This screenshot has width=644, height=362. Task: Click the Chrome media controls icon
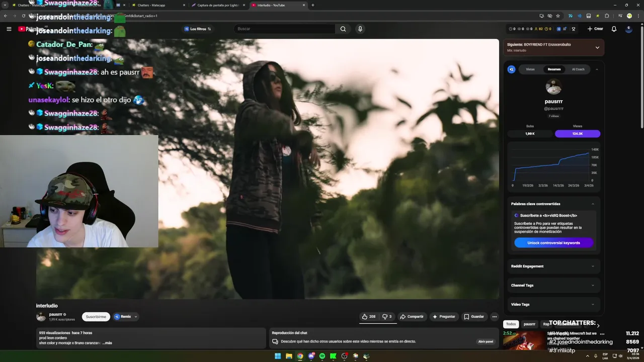(620, 16)
